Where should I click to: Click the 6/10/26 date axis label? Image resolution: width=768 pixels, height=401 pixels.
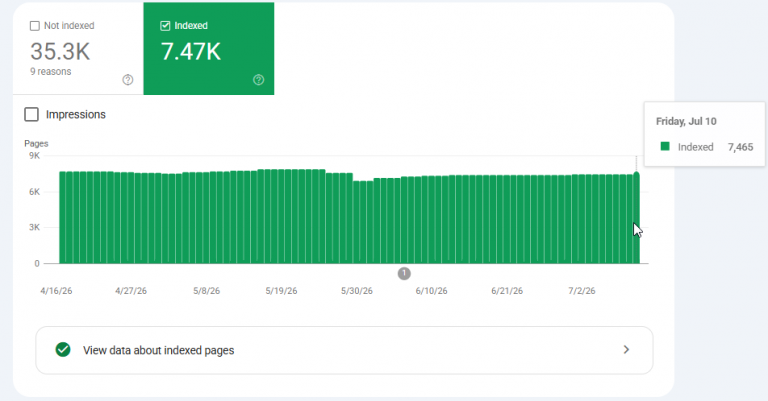click(432, 291)
